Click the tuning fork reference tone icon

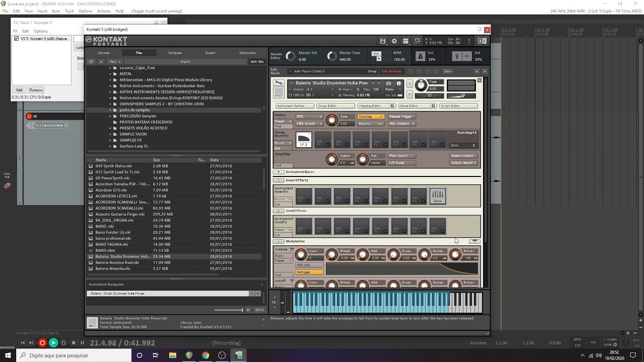coord(457,56)
